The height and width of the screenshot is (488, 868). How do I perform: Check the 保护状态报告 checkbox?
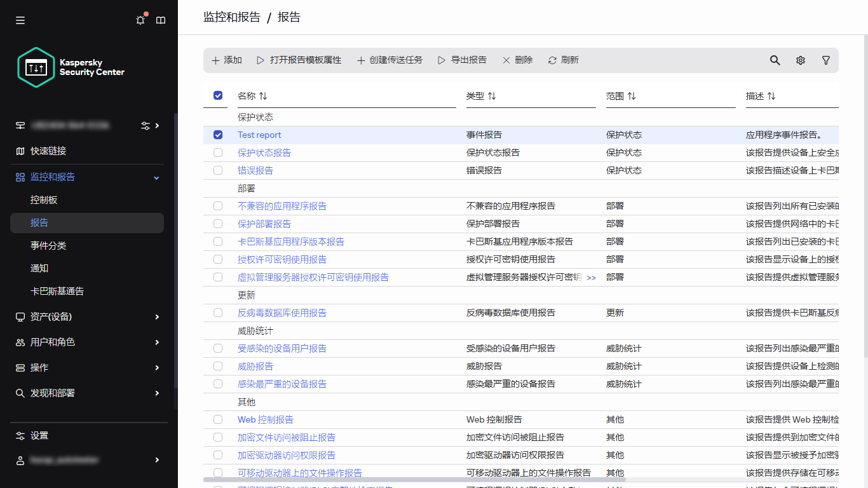218,152
